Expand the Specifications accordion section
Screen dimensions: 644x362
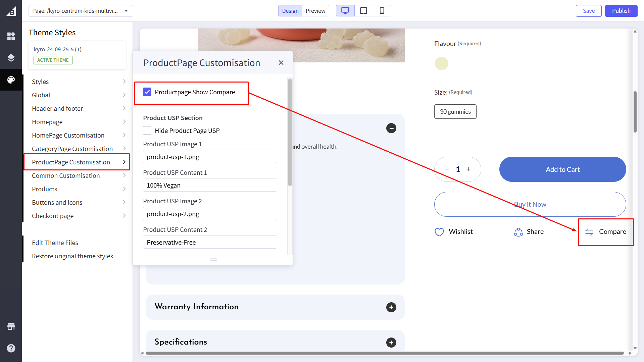click(391, 342)
